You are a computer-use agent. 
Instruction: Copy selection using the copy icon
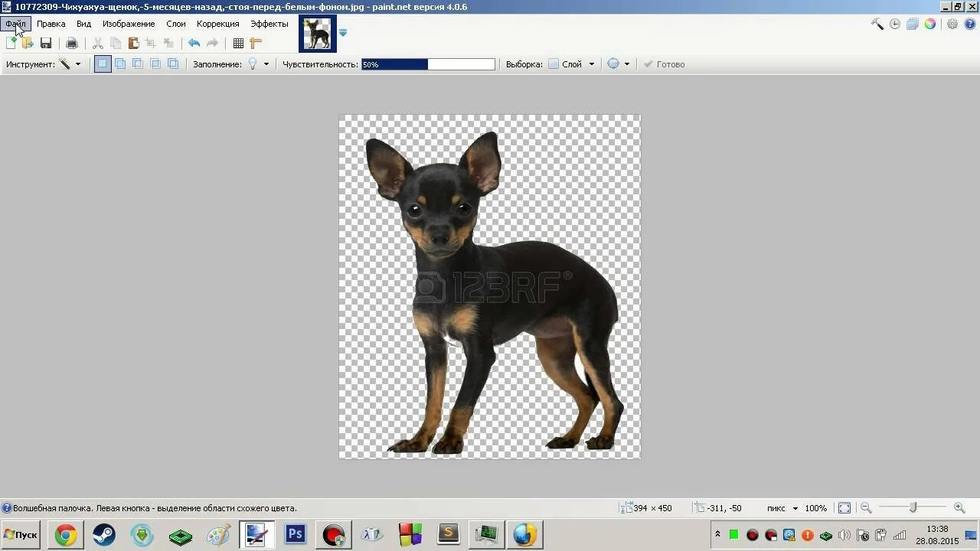tap(116, 44)
